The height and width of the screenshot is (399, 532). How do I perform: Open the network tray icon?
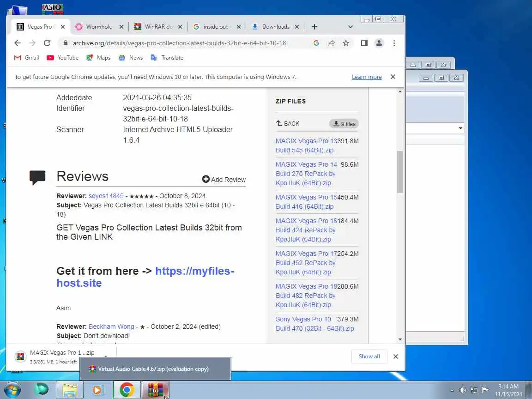click(474, 390)
